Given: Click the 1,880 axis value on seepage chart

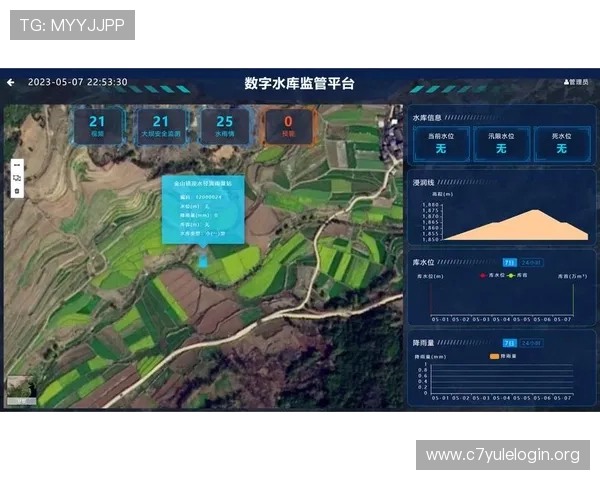Looking at the screenshot, I should (430, 205).
